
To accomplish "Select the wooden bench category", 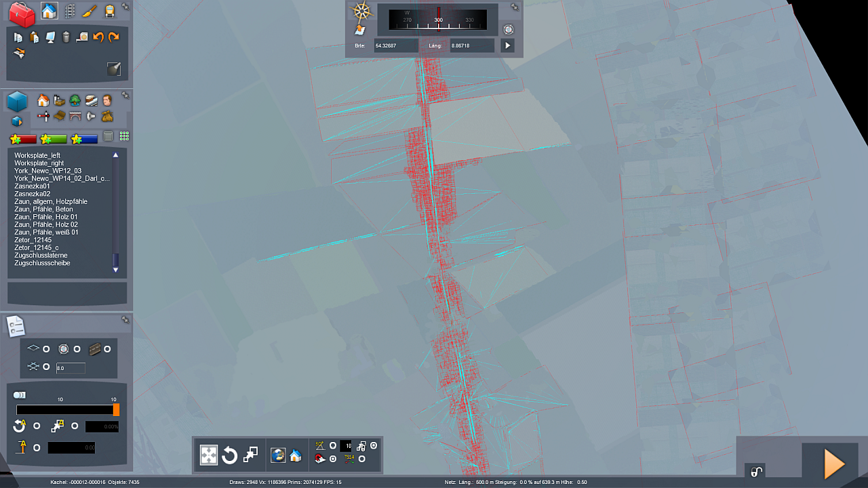I will click(x=59, y=117).
